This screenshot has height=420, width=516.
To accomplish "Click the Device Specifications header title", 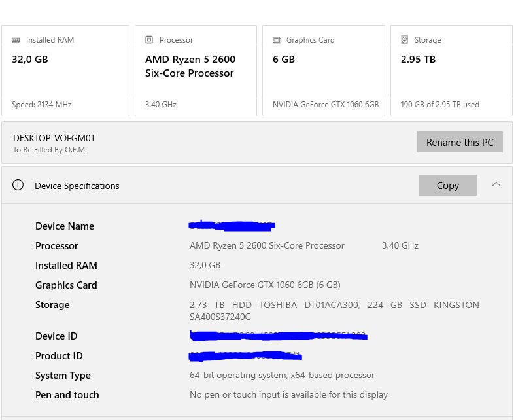I will pyautogui.click(x=77, y=186).
